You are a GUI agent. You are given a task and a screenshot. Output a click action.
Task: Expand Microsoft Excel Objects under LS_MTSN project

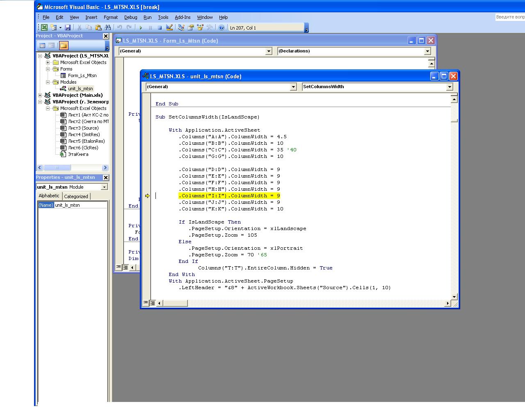coord(48,62)
